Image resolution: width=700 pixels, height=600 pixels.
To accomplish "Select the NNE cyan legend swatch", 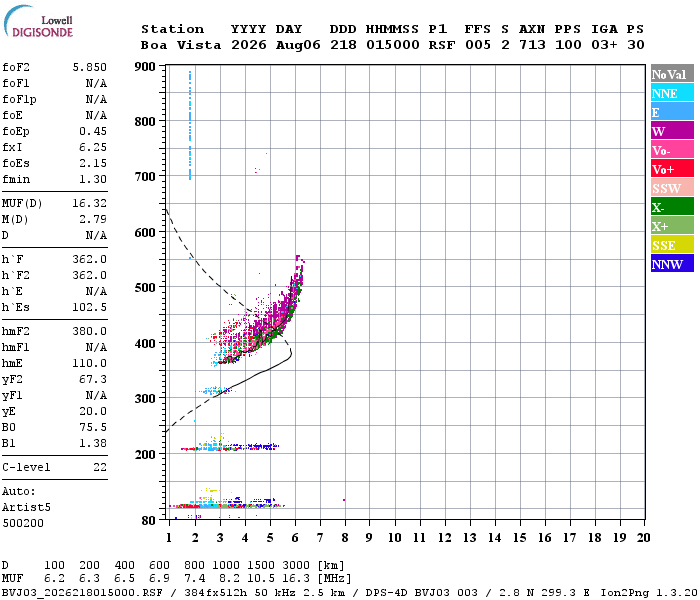I will coord(672,93).
